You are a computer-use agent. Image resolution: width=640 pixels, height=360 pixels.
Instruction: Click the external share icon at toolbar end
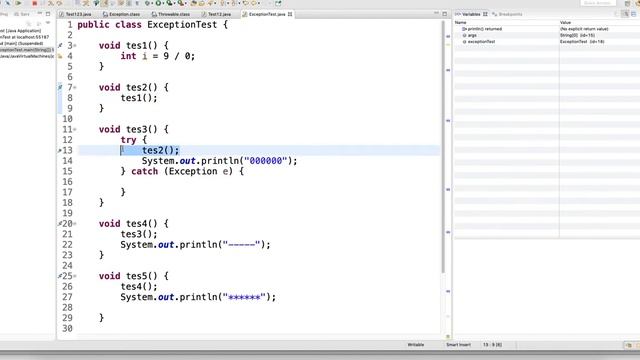click(278, 3)
